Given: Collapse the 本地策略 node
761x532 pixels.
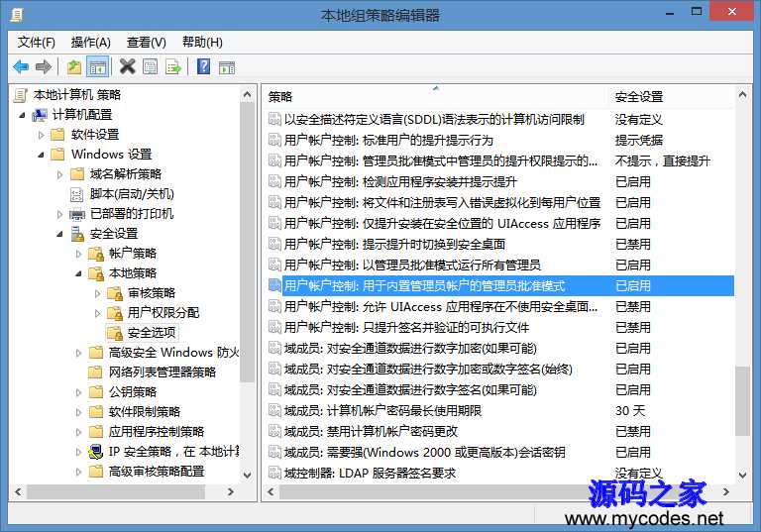Looking at the screenshot, I should click(x=78, y=273).
